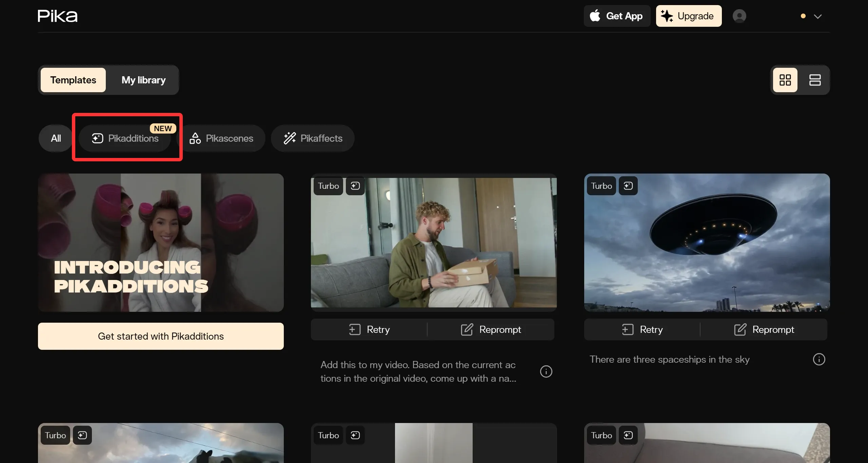
Task: Click Get App button
Action: pyautogui.click(x=617, y=16)
